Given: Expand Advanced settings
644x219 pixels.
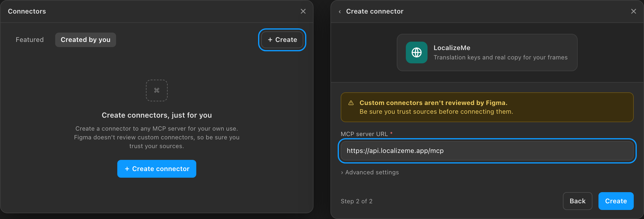Looking at the screenshot, I should click(x=370, y=172).
